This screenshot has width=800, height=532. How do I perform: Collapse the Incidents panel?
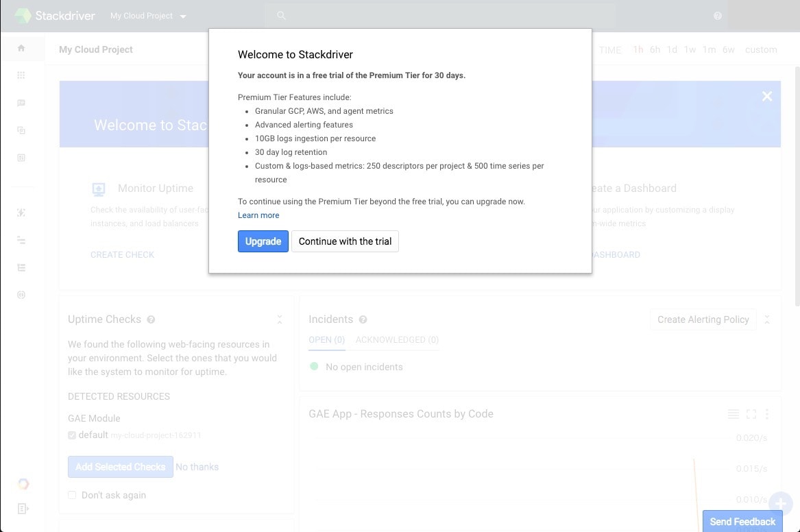[767, 319]
